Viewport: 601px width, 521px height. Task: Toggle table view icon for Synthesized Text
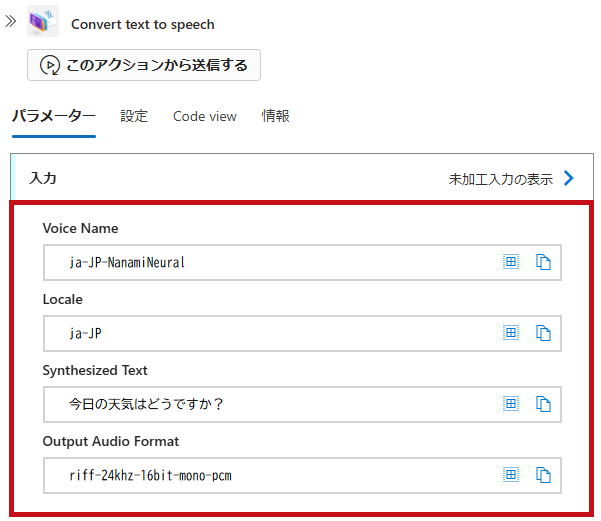click(511, 404)
